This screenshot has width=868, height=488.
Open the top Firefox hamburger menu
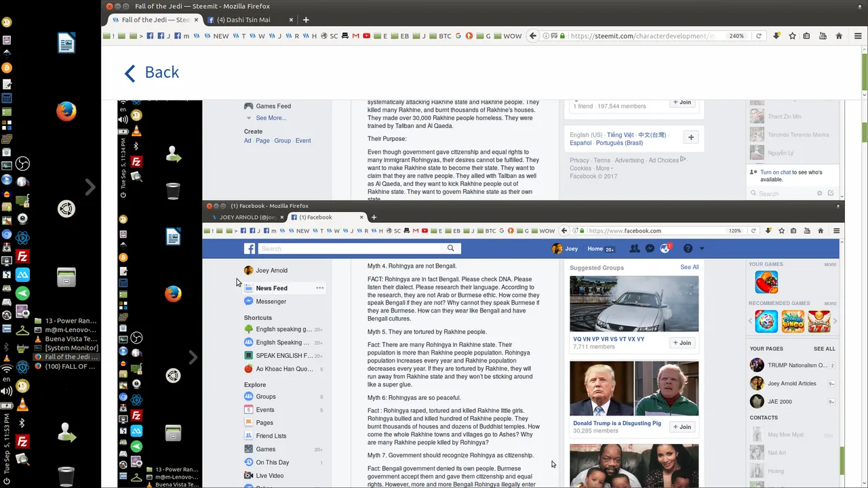[x=858, y=36]
